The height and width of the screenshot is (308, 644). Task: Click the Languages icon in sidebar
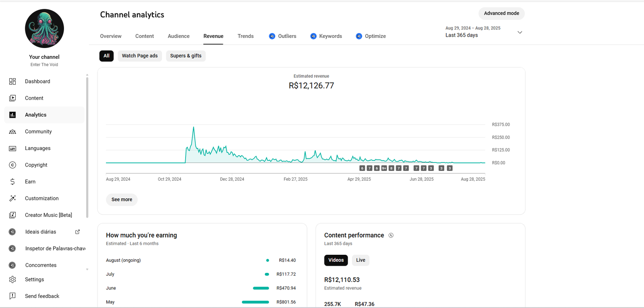coord(12,148)
